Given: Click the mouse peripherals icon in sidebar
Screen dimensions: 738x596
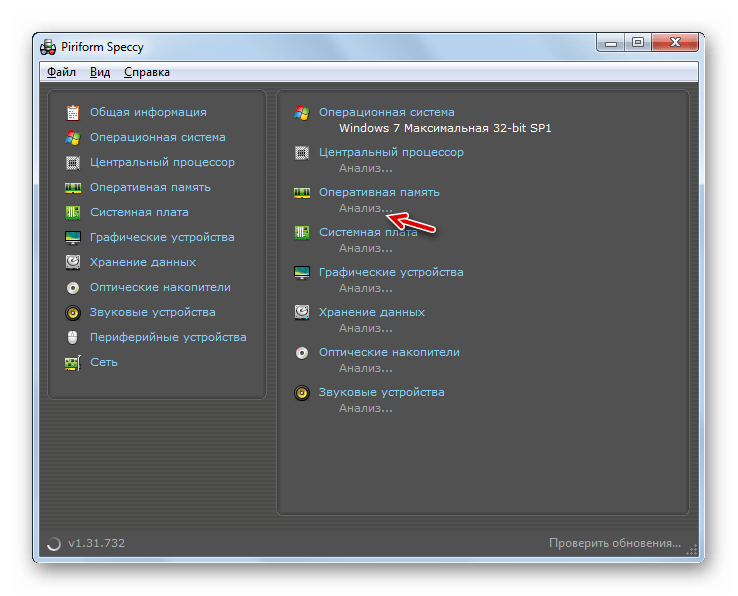Looking at the screenshot, I should point(72,338).
